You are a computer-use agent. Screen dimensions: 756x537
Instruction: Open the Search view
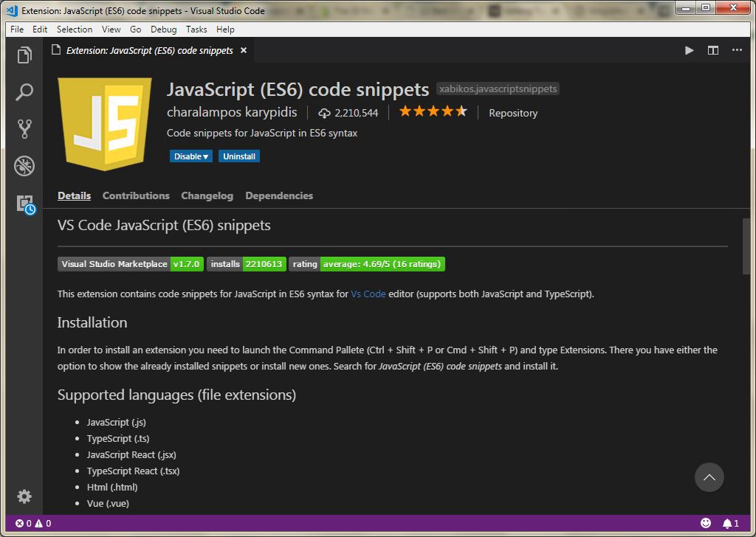click(24, 92)
